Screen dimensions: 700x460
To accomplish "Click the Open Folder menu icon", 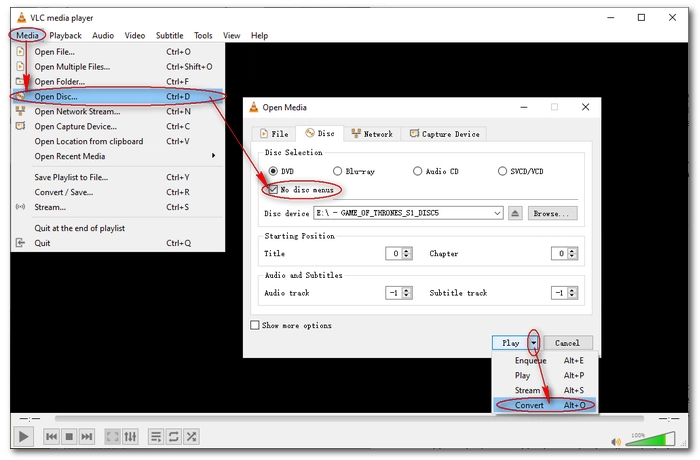I will [20, 81].
